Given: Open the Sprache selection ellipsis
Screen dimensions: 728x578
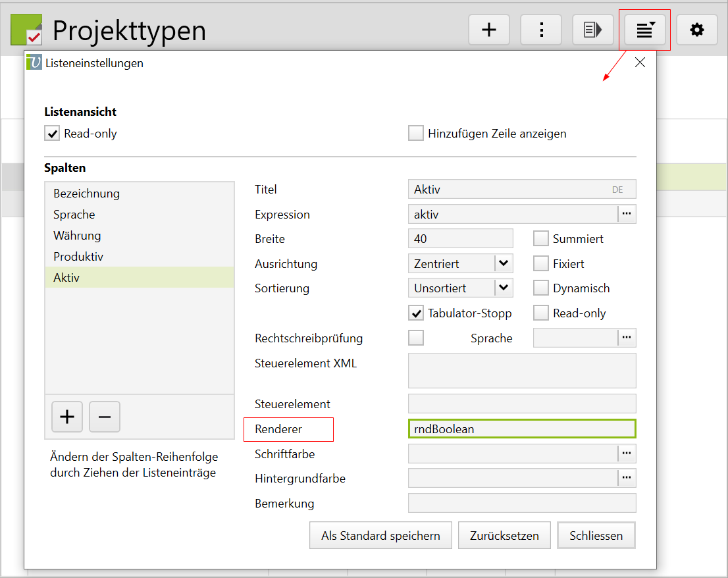Looking at the screenshot, I should (x=627, y=338).
